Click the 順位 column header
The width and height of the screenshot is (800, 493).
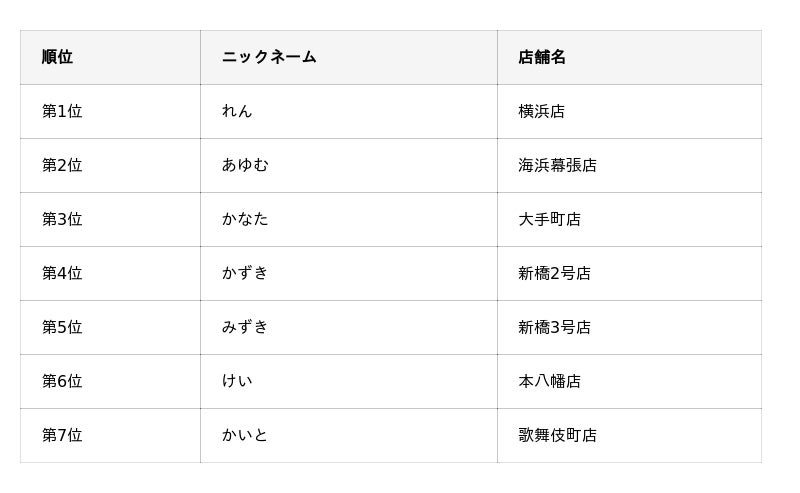(57, 57)
